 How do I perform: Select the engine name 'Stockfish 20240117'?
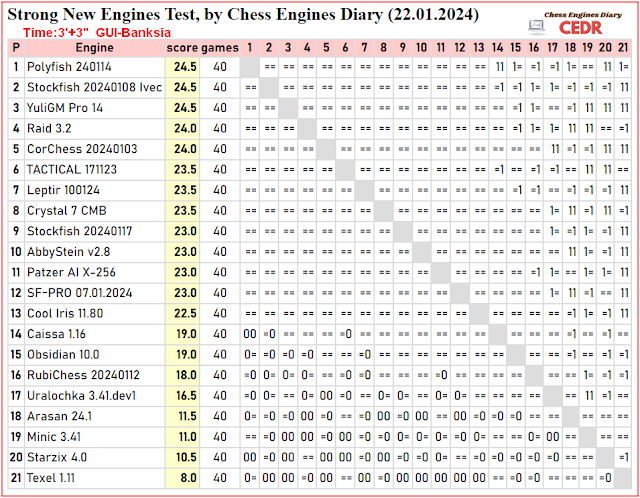(80, 231)
